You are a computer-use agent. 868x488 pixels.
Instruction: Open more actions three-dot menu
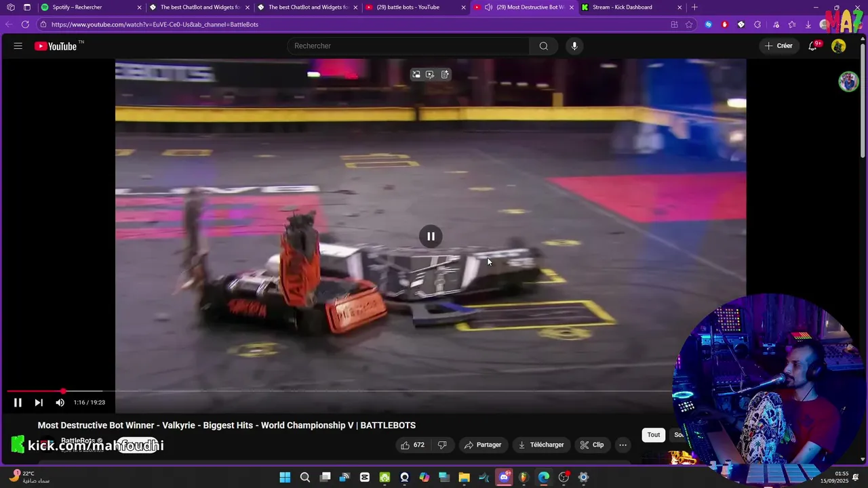pos(623,445)
